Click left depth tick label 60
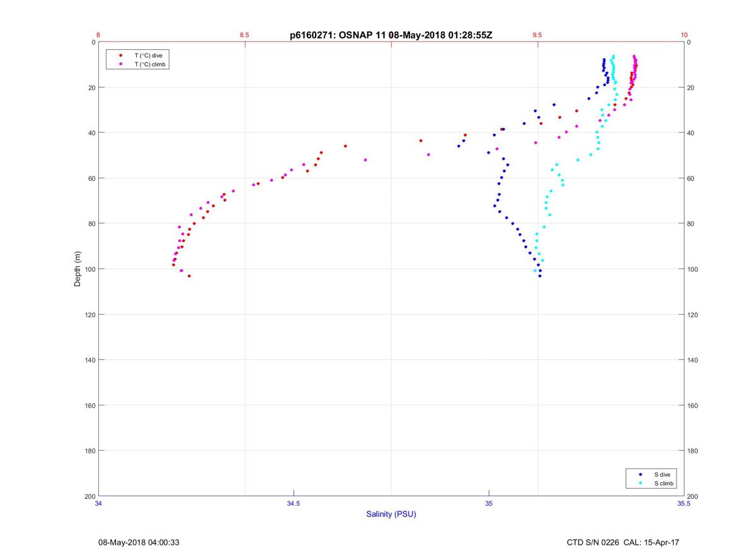The height and width of the screenshot is (558, 756). pyautogui.click(x=91, y=178)
